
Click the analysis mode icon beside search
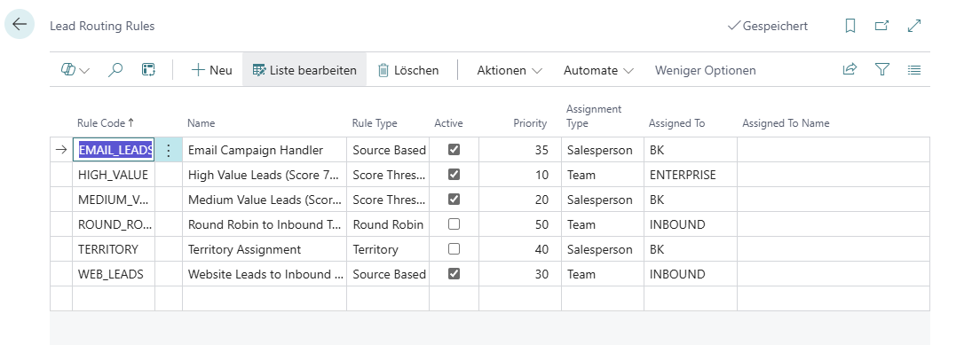(x=148, y=70)
